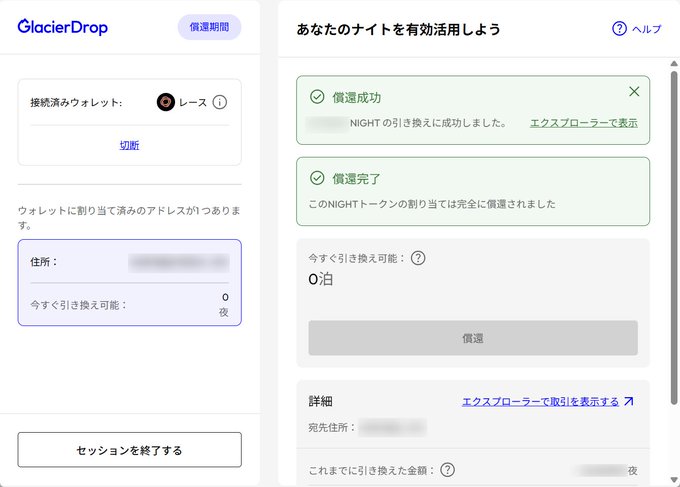
Task: Click the scrollbar down arrow
Action: click(674, 480)
